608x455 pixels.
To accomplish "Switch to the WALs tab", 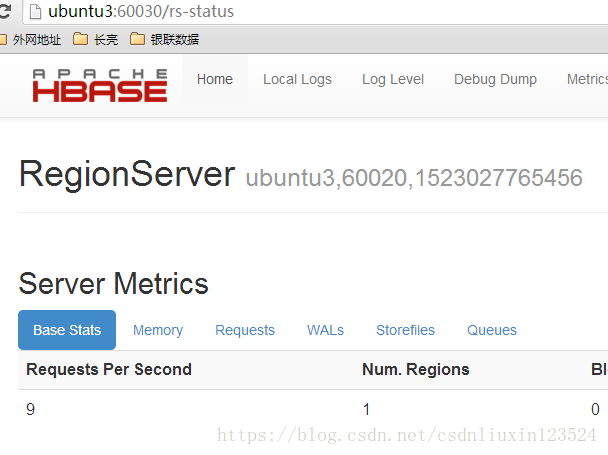I will click(x=325, y=330).
